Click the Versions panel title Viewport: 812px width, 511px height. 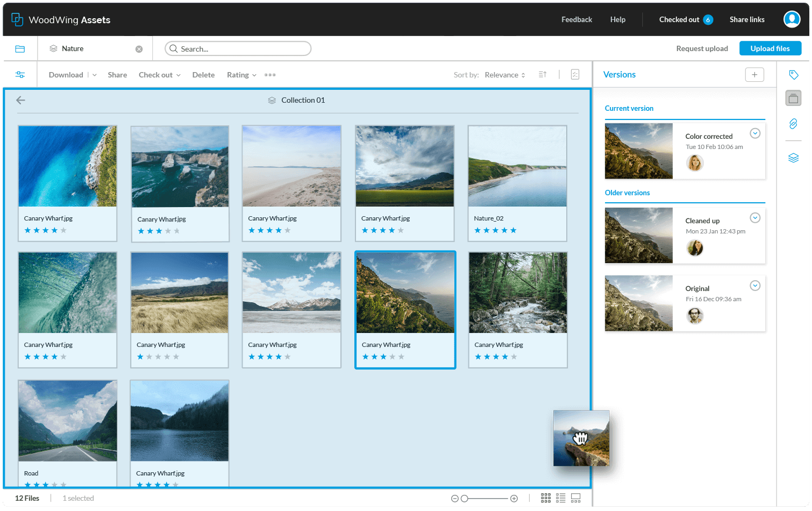tap(619, 75)
